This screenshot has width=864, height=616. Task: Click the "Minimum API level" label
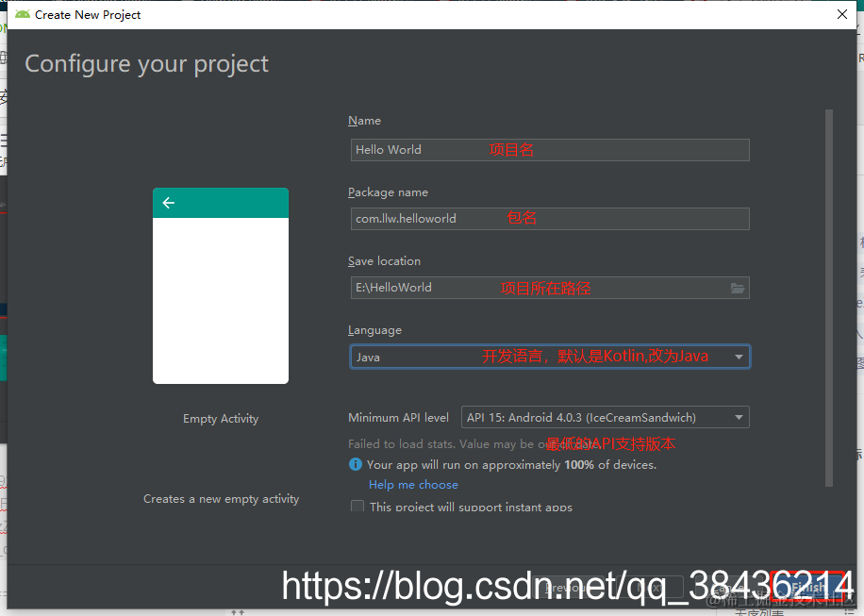398,418
